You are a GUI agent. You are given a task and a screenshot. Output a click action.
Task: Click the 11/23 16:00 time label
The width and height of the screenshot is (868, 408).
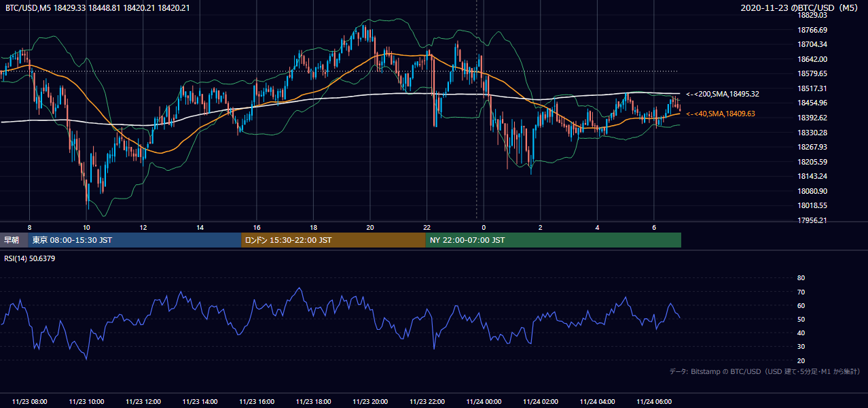pos(257,402)
